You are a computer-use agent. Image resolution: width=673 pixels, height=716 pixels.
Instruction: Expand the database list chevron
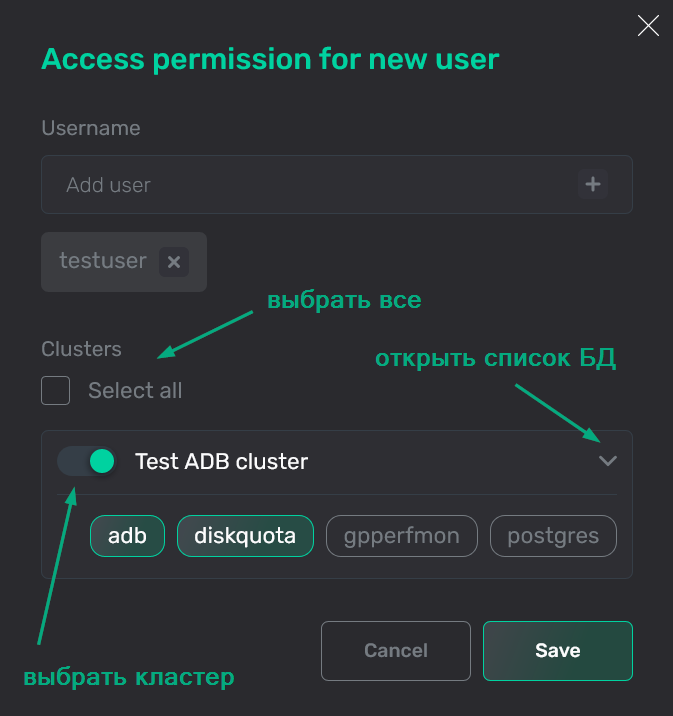[607, 461]
